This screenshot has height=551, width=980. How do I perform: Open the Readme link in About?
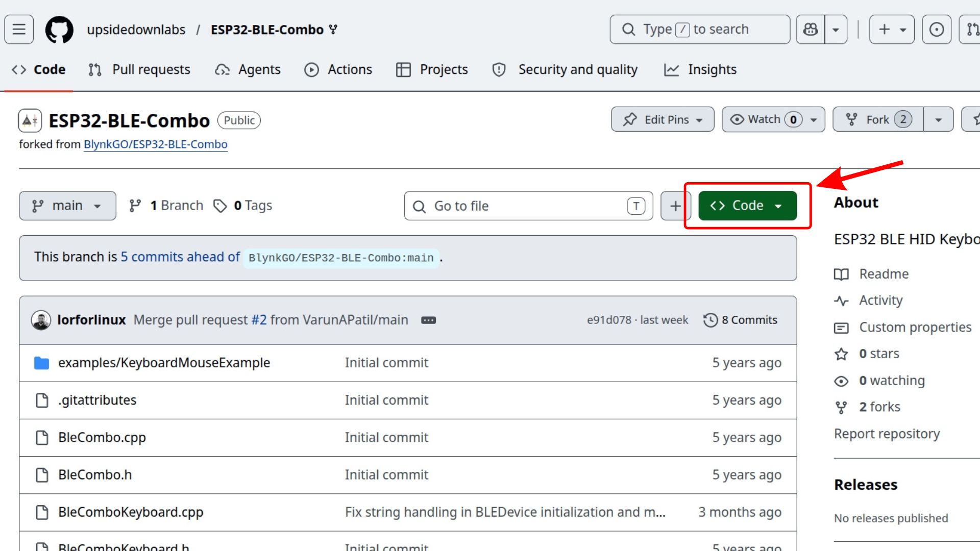[872, 274]
